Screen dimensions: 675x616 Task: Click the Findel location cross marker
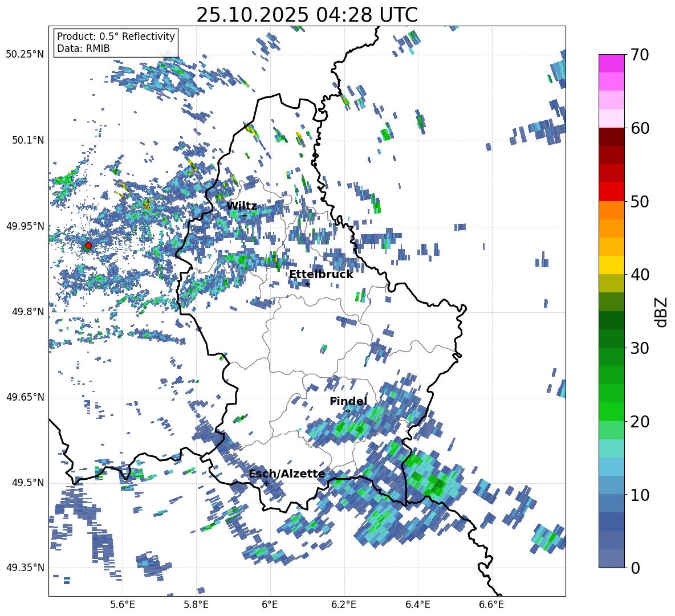[348, 411]
